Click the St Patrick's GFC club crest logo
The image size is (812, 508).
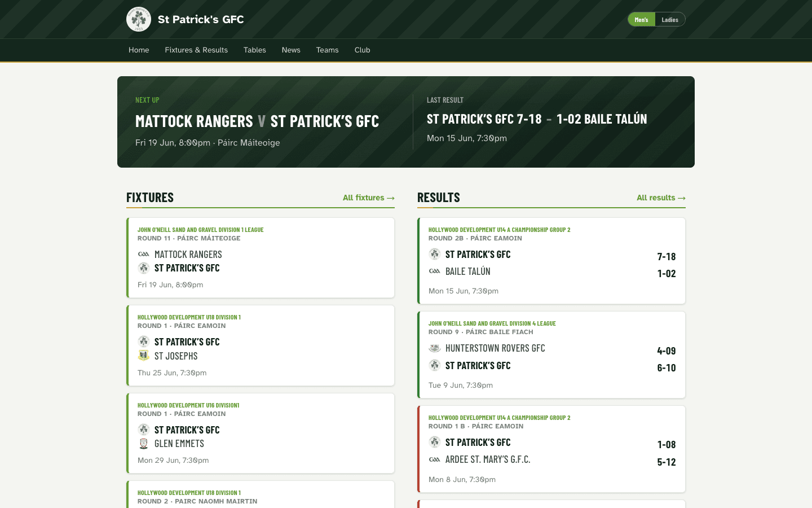click(x=139, y=19)
